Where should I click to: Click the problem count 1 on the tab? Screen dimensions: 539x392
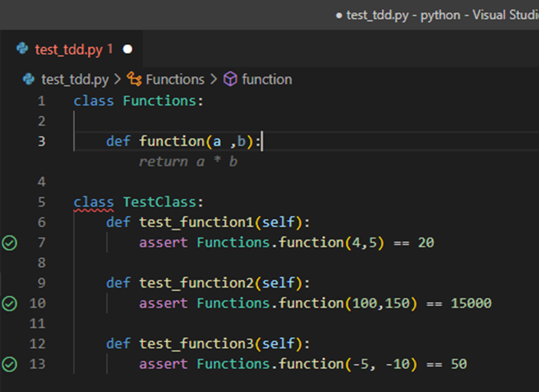[x=110, y=49]
